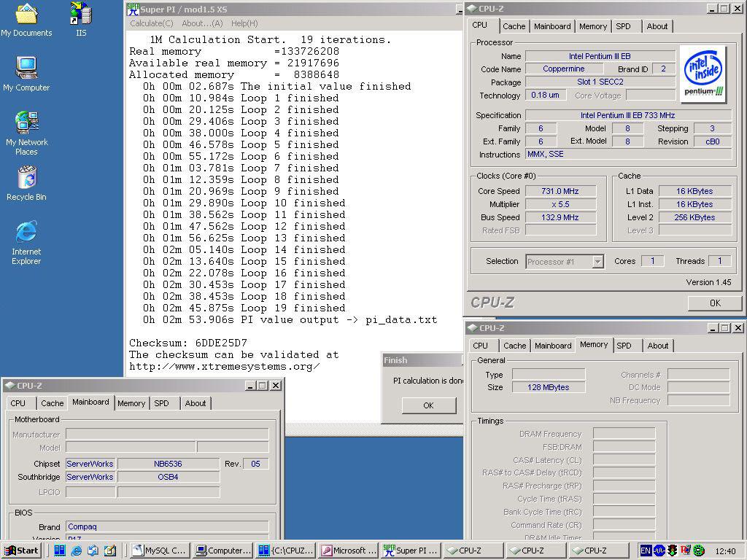The width and height of the screenshot is (747, 560).
Task: Click the notepad quick launch icon
Action: coord(110,551)
